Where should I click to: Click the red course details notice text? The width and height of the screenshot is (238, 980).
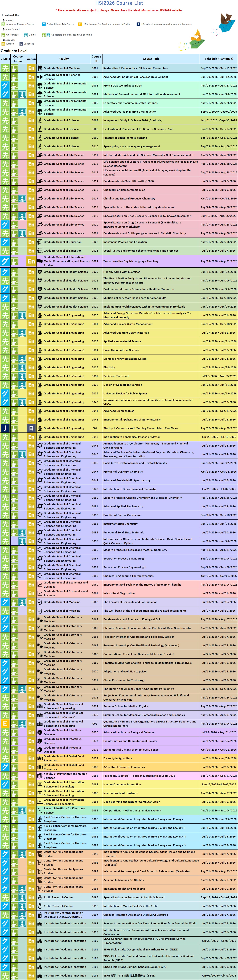119,10
